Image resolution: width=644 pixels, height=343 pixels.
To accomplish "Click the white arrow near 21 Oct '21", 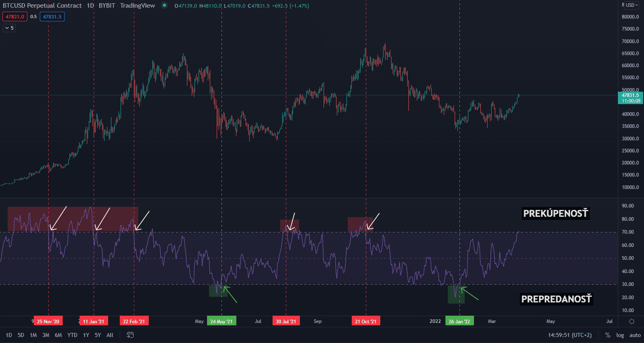I will 373,222.
